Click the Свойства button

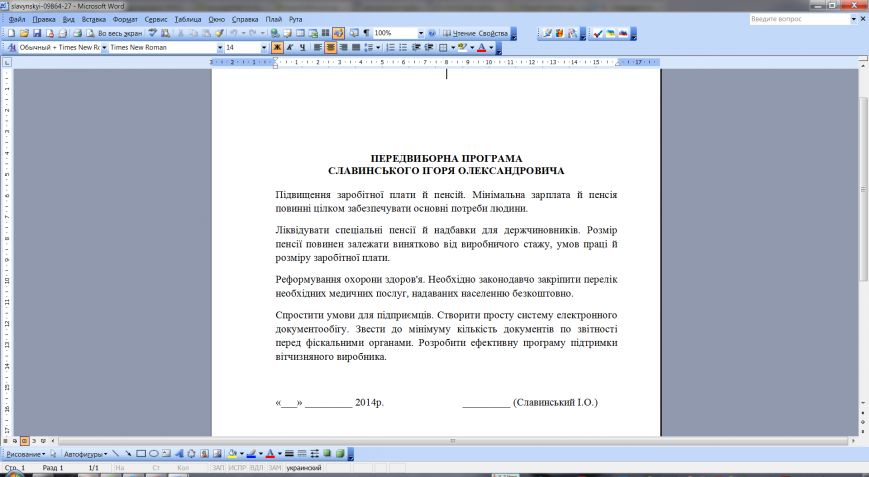pyautogui.click(x=493, y=33)
